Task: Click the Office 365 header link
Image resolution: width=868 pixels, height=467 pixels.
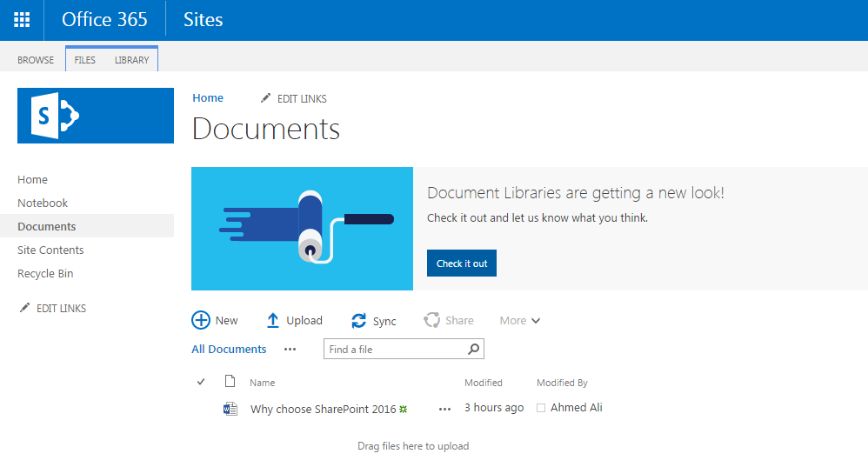Action: tap(104, 20)
